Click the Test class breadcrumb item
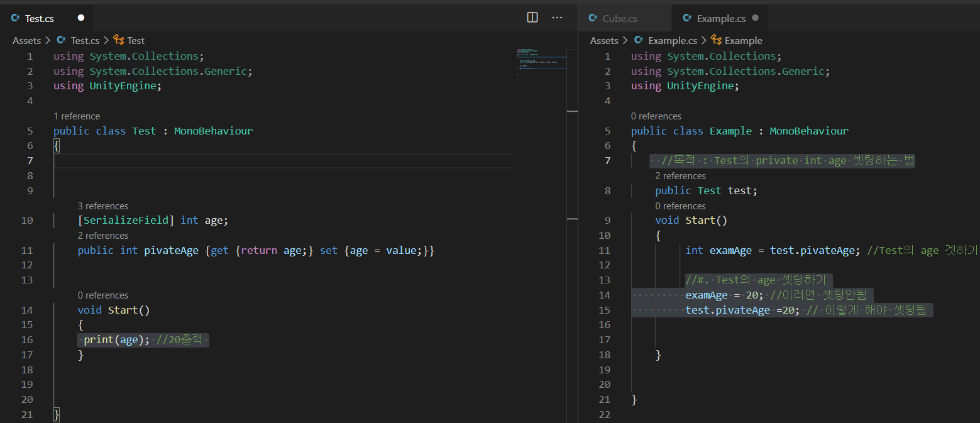 tap(136, 40)
